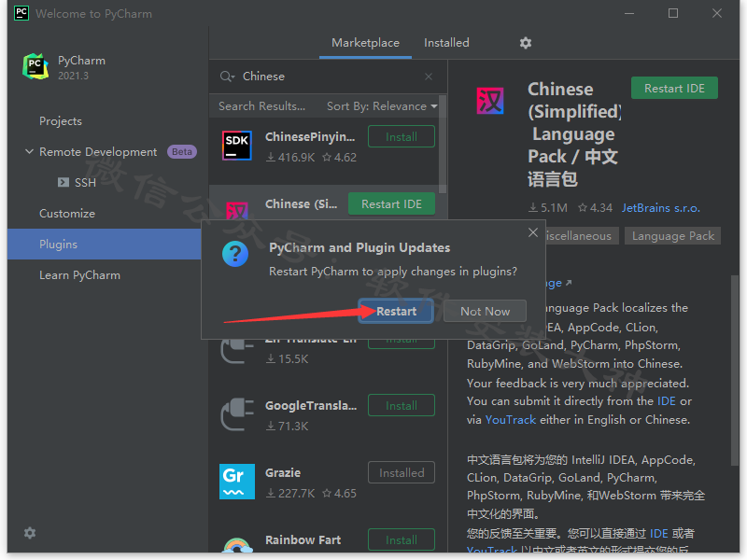Click the Beta badge next to Remote Development

[181, 151]
